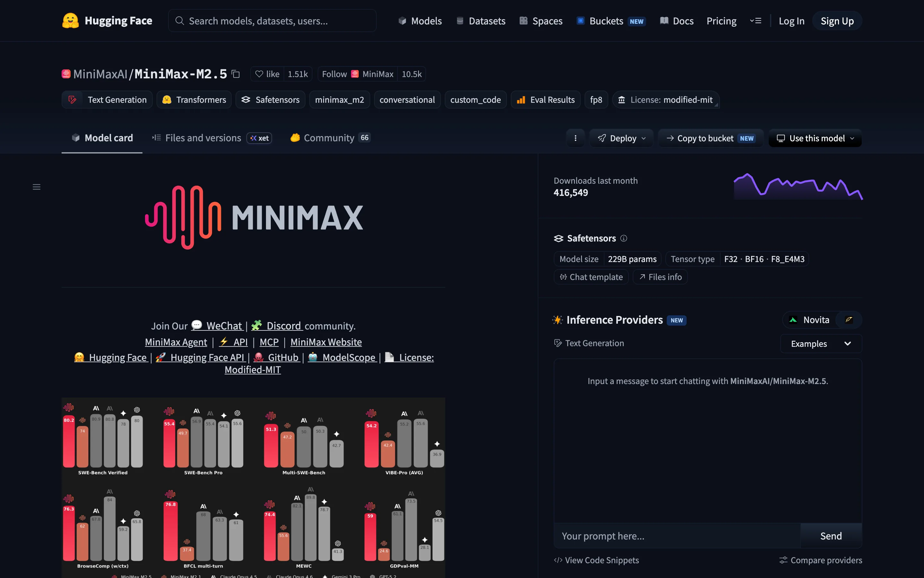Screen dimensions: 924x578
Task: Open the Pricing page
Action: [x=721, y=21]
